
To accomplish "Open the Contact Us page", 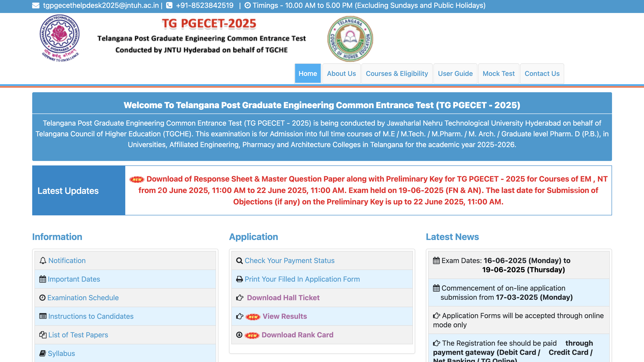I will tap(542, 73).
